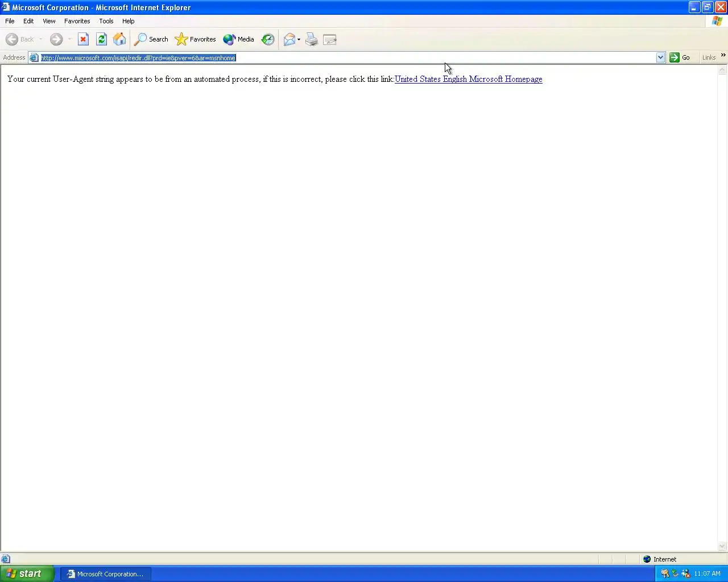Image resolution: width=728 pixels, height=582 pixels.
Task: Open the Windows Start menu
Action: [27, 574]
